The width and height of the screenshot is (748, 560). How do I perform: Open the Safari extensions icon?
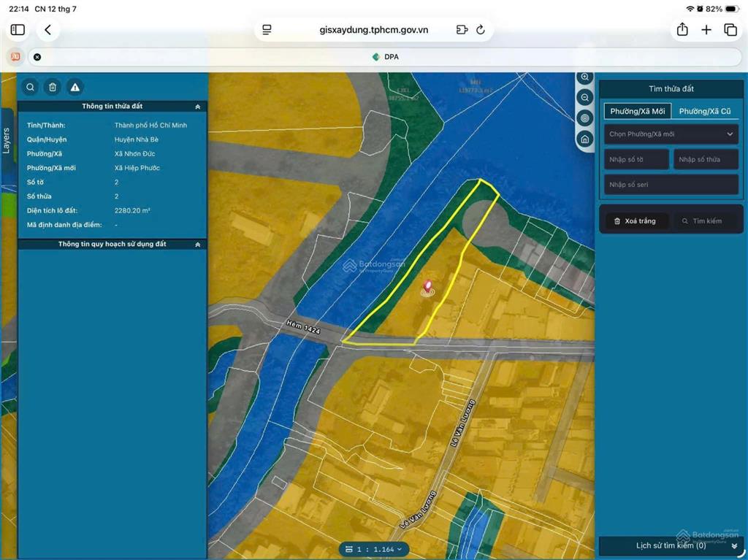point(462,30)
